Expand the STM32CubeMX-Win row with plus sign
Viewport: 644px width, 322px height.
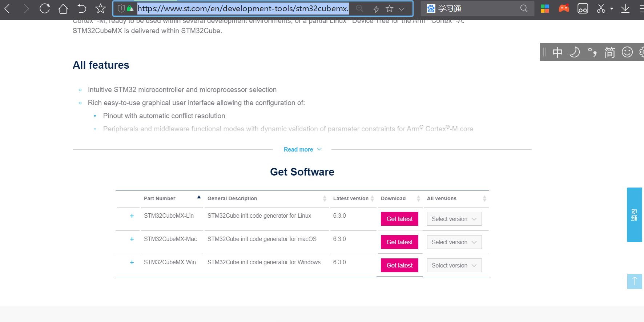[x=132, y=262]
